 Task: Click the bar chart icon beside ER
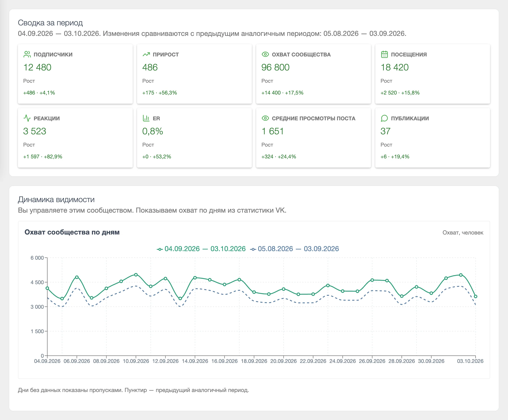(x=146, y=118)
